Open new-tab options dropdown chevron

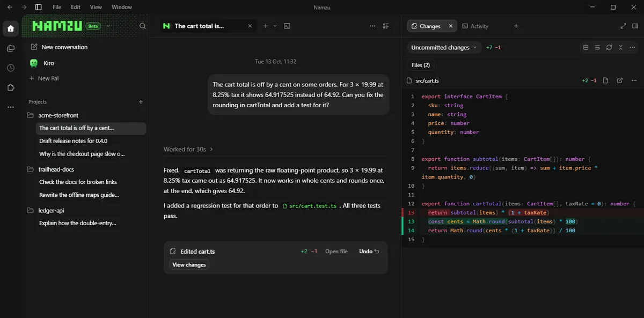(x=275, y=26)
